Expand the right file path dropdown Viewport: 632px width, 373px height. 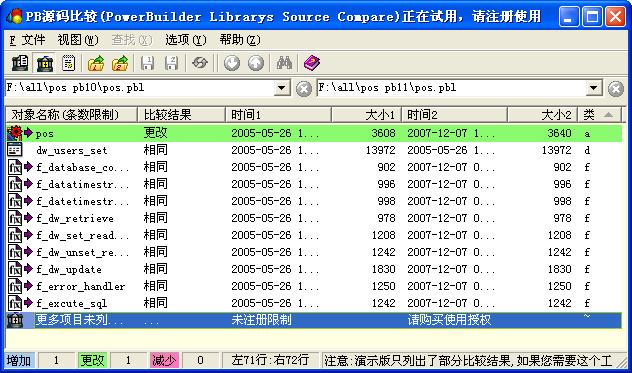tap(594, 88)
